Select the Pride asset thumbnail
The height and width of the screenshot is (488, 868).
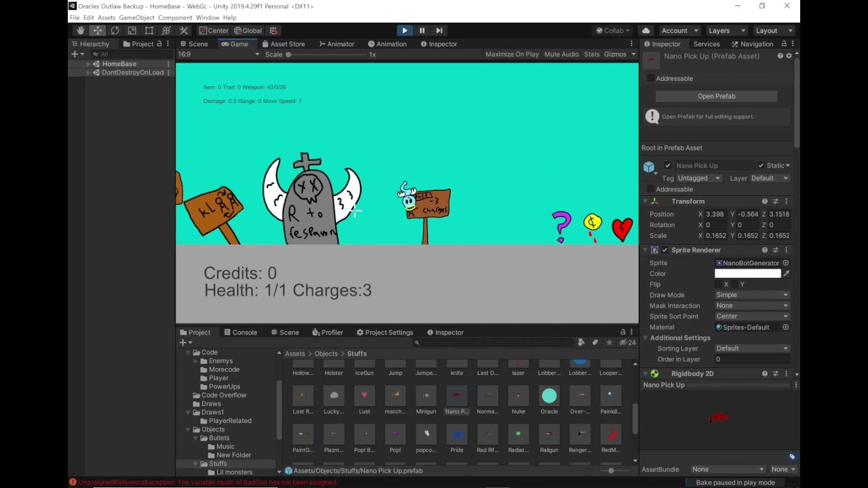(x=456, y=434)
